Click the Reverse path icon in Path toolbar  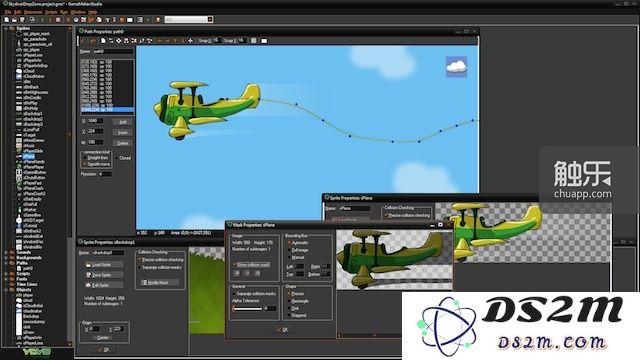(x=111, y=41)
